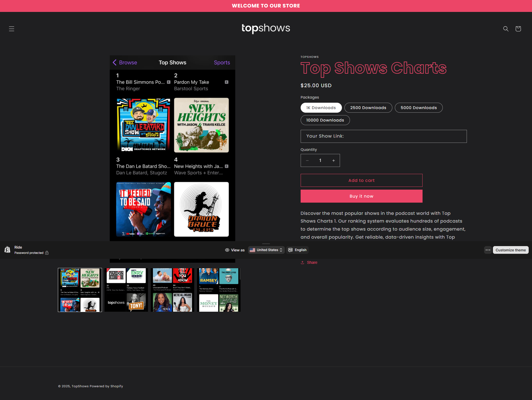Screen dimensions: 532x400
Task: Select the 2500 Downloads package
Action: click(368, 108)
